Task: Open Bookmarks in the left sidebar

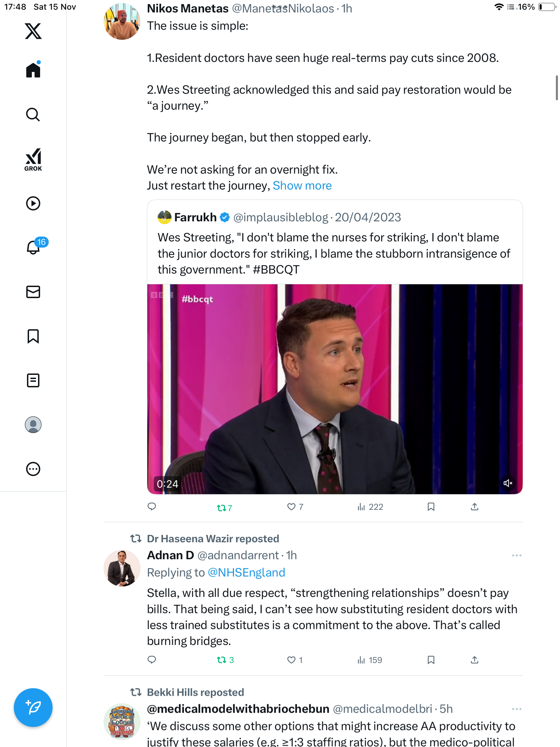Action: (33, 336)
